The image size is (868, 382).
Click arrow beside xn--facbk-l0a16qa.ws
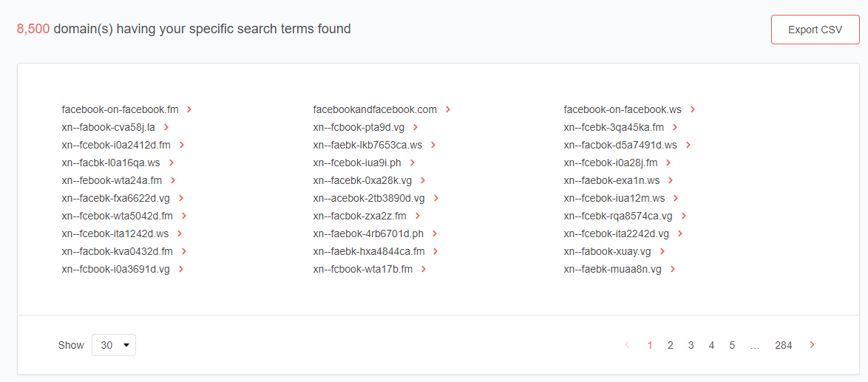(x=171, y=163)
